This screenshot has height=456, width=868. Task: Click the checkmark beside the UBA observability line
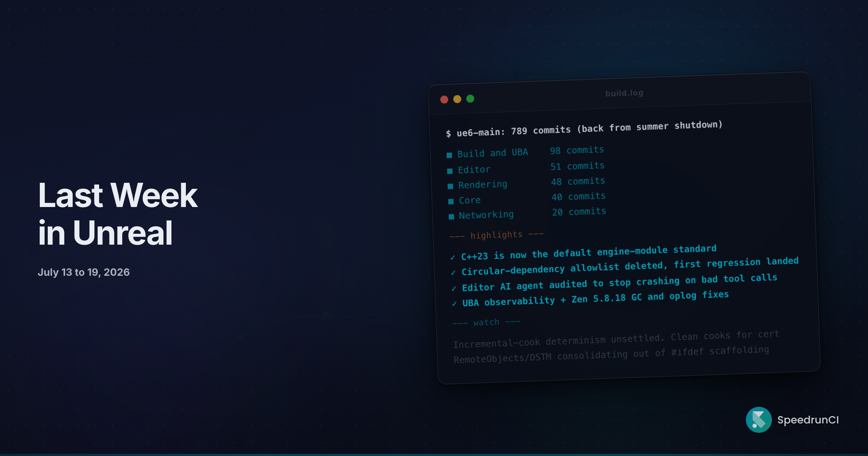coord(454,304)
